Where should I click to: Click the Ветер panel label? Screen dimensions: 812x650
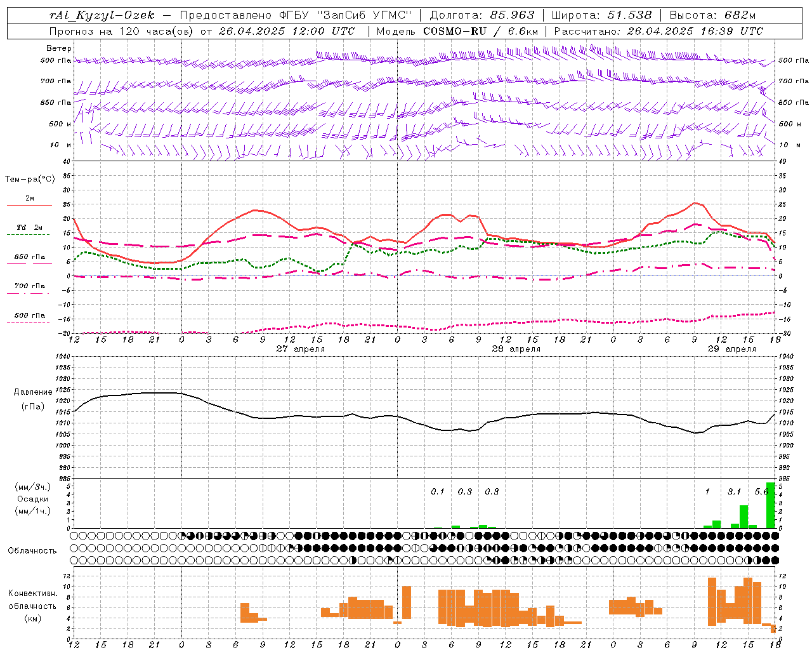[x=59, y=48]
